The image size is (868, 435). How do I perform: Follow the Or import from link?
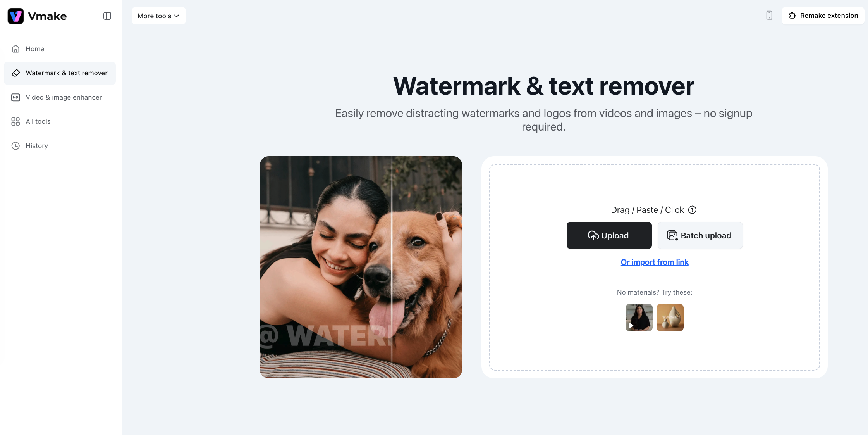(x=655, y=262)
